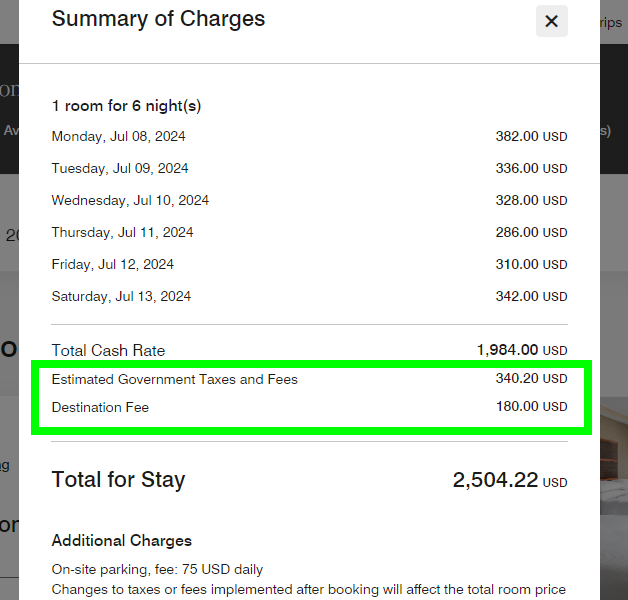Screen dimensions: 628x600
Task: Select the 1,984.00 USD total cash amount
Action: (522, 350)
